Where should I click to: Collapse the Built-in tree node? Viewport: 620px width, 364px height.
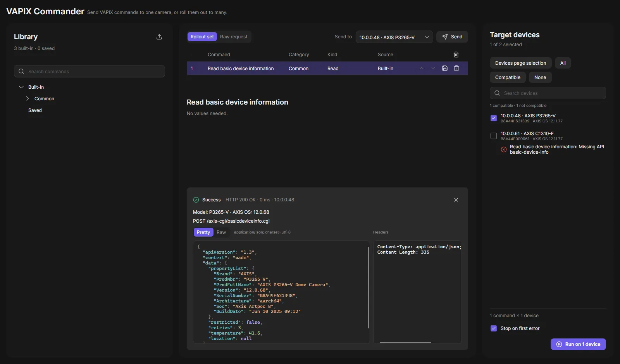pos(21,87)
